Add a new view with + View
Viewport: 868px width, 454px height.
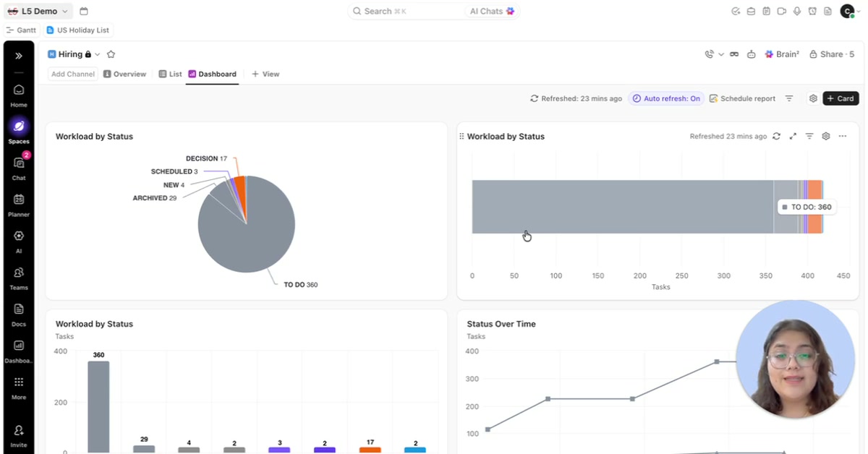pyautogui.click(x=265, y=74)
